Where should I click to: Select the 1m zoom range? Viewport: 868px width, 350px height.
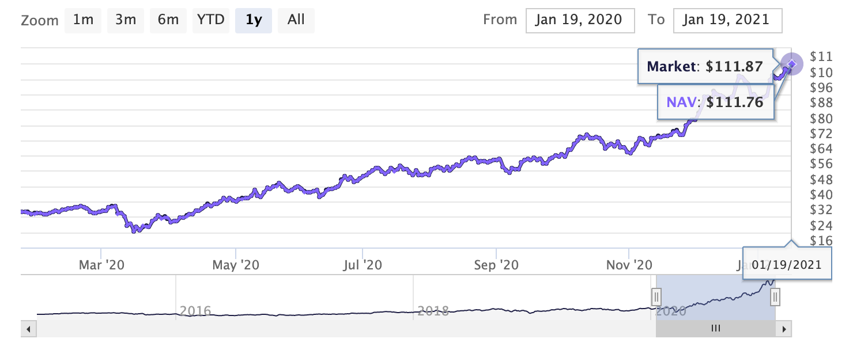83,20
